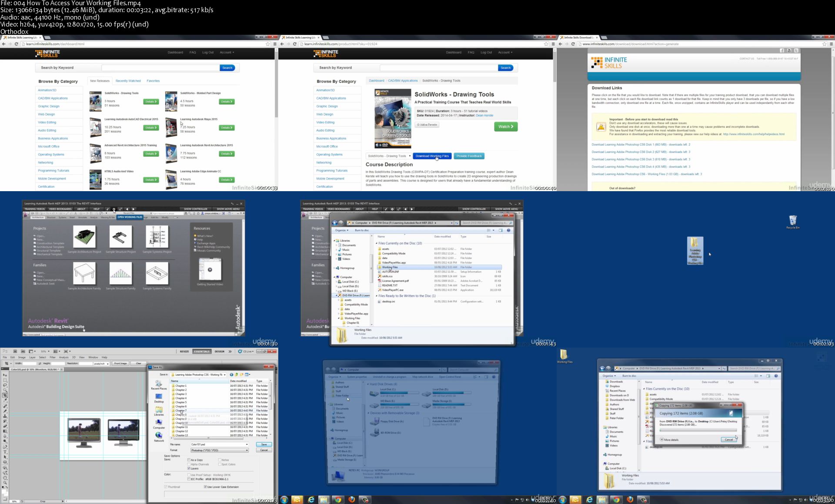Open the Recycle Bin on the desktop
The width and height of the screenshot is (835, 504).
(792, 221)
